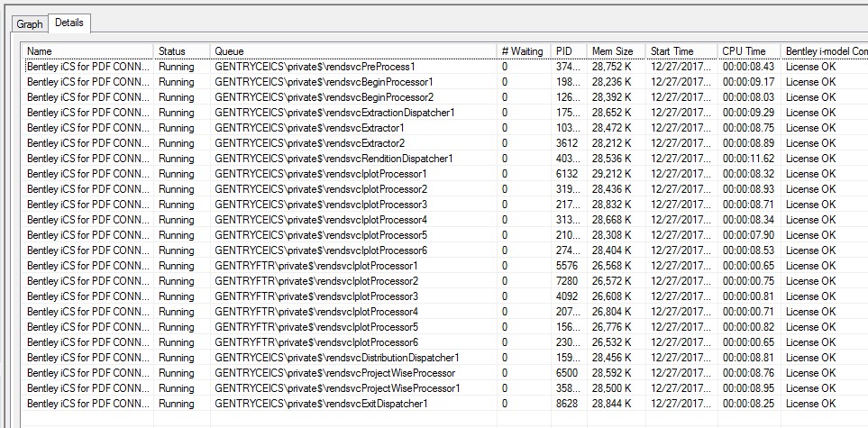Viewport: 868px width, 428px height.
Task: Select the rendsvcExtractionDispatcher1 queue row
Action: pyautogui.click(x=445, y=113)
